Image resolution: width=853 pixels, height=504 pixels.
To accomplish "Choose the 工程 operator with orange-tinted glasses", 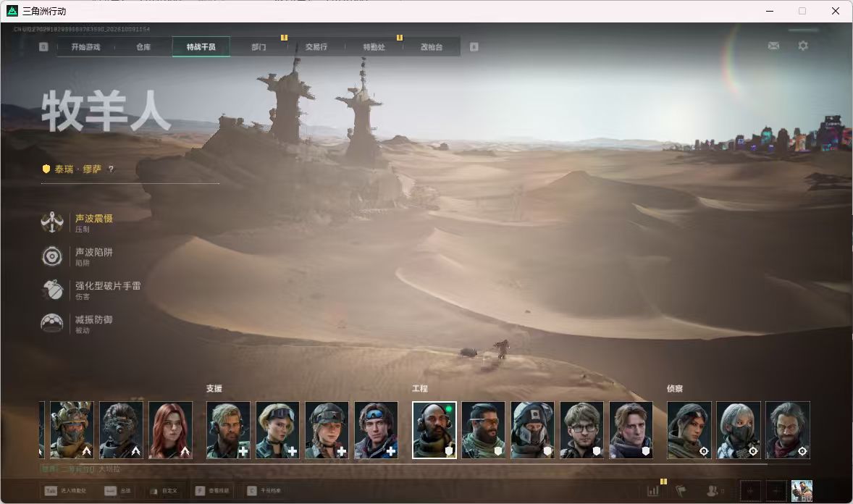I will click(483, 430).
